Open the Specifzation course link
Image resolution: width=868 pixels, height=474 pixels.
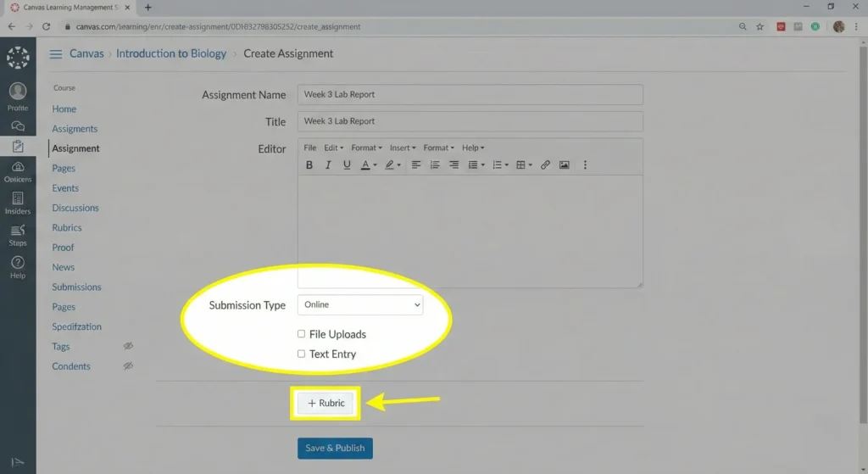pyautogui.click(x=76, y=326)
